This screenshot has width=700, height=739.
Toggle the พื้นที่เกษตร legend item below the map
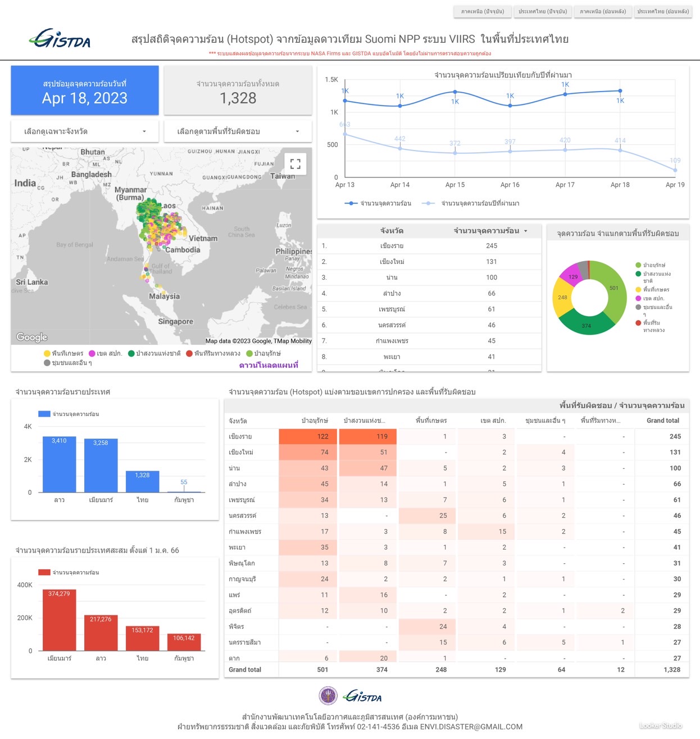63,353
